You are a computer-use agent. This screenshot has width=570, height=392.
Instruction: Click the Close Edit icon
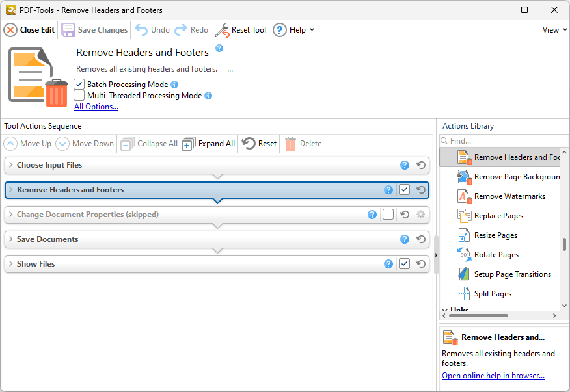(x=10, y=30)
